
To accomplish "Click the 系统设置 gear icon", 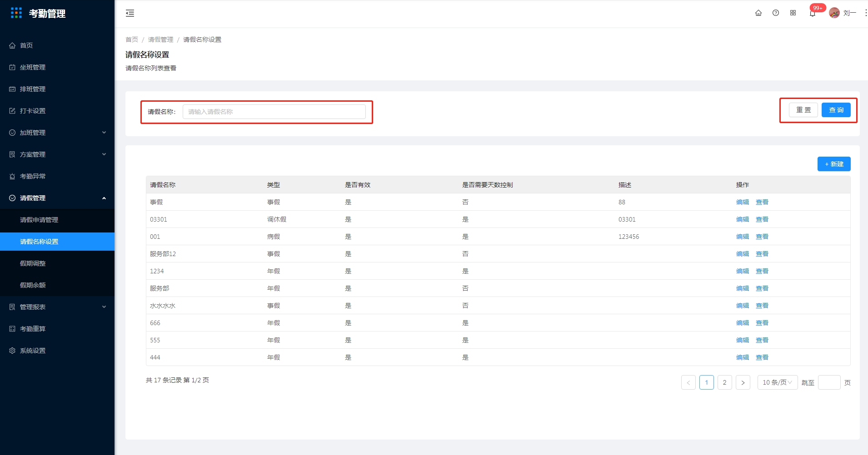I will pyautogui.click(x=12, y=351).
